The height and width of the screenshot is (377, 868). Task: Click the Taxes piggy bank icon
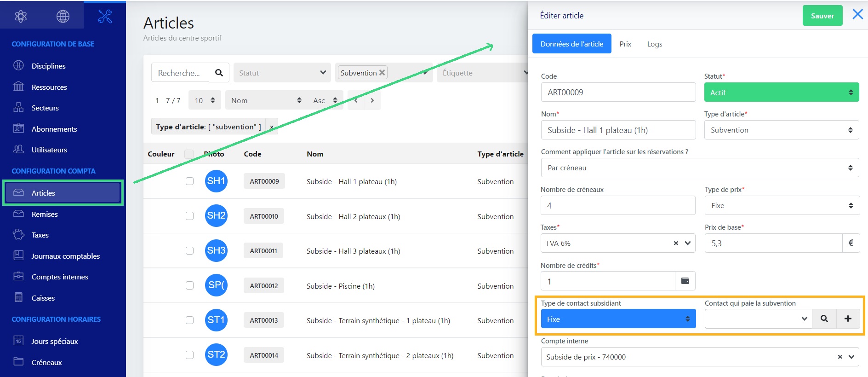pos(18,234)
